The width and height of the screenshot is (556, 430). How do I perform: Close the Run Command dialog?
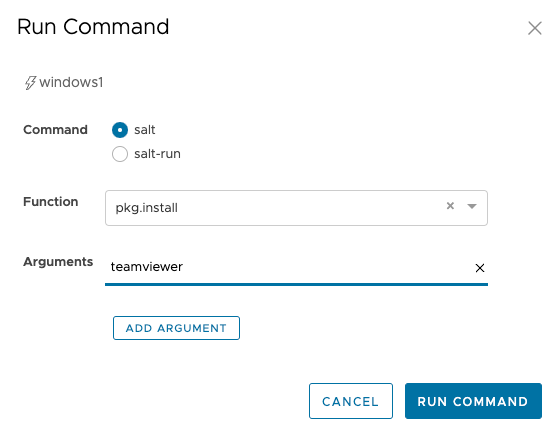534,28
